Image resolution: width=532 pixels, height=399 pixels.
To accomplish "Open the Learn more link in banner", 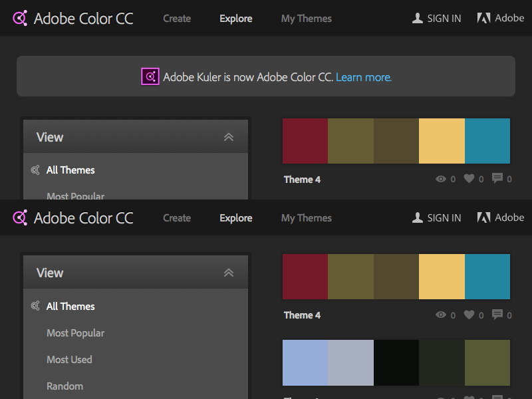I will click(364, 77).
